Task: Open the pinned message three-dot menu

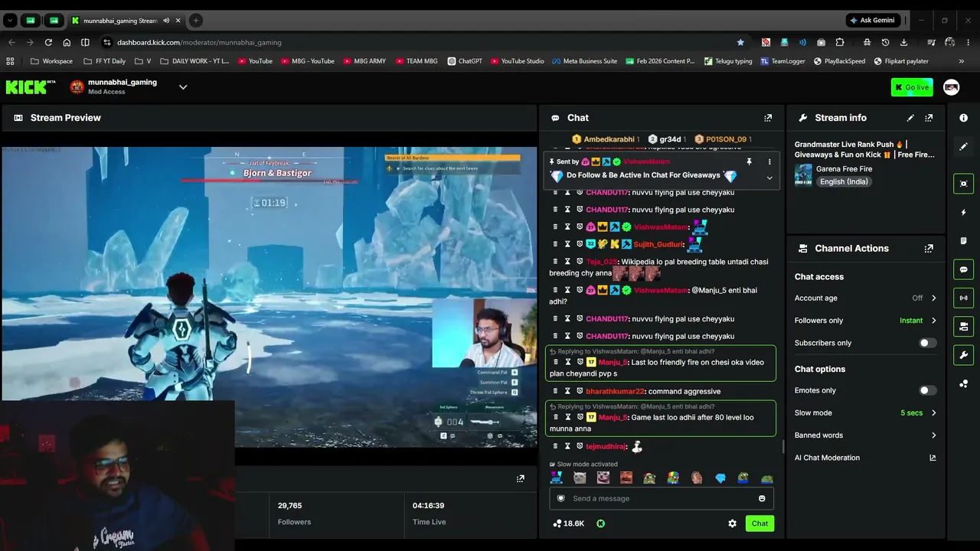Action: click(769, 161)
